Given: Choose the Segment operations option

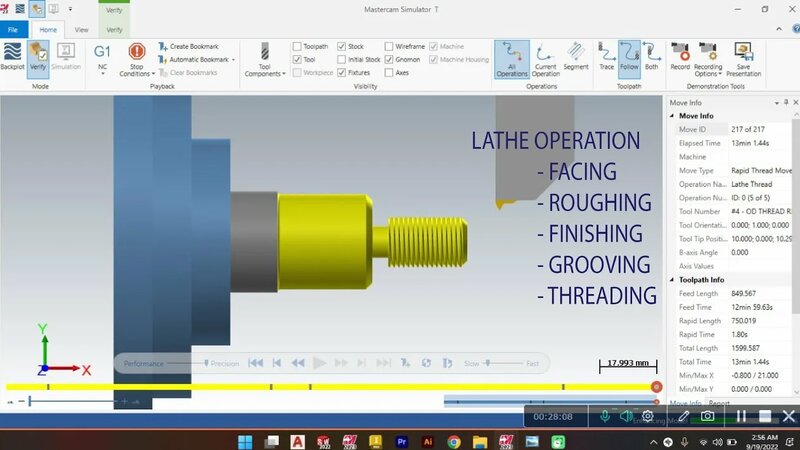Looking at the screenshot, I should (x=576, y=57).
